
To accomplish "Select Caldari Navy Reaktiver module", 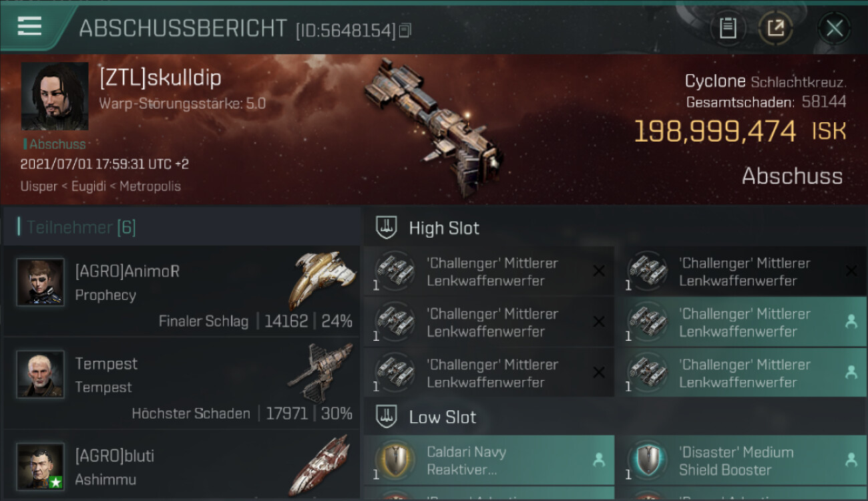I will (x=489, y=460).
